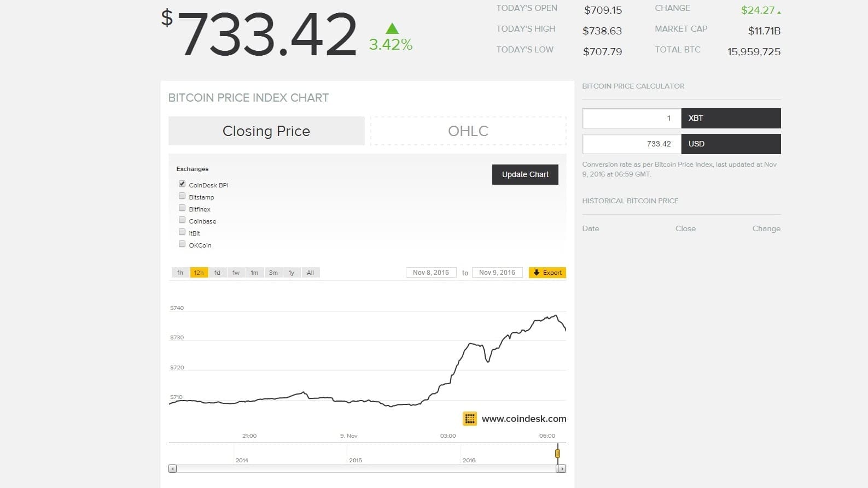Click the Change column header
Screen dimensions: 868x488
pos(766,228)
